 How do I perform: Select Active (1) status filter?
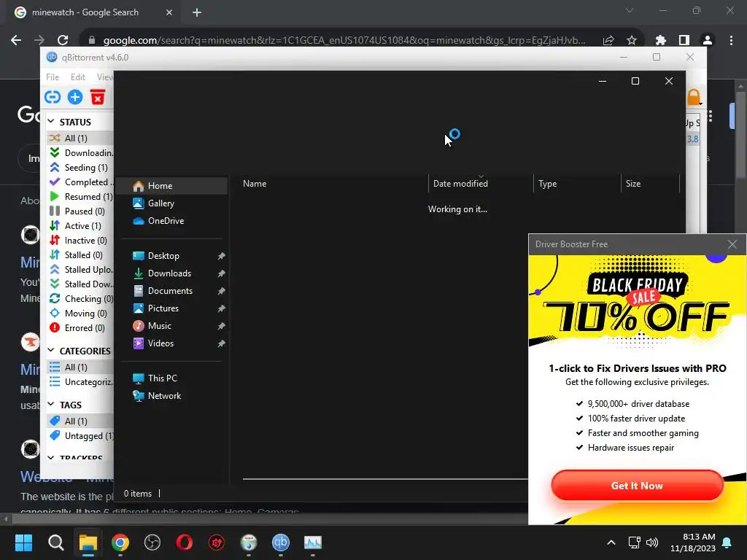(x=80, y=226)
